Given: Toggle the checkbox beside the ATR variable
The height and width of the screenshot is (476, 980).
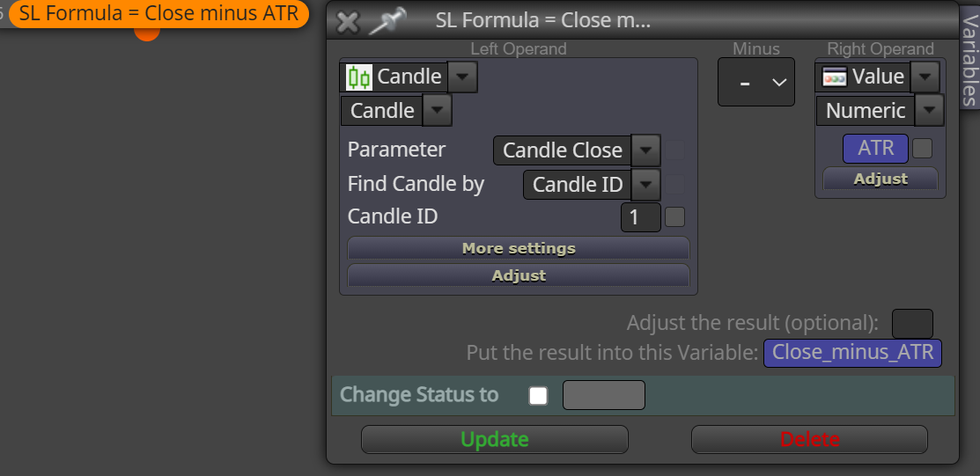Looking at the screenshot, I should 922,149.
